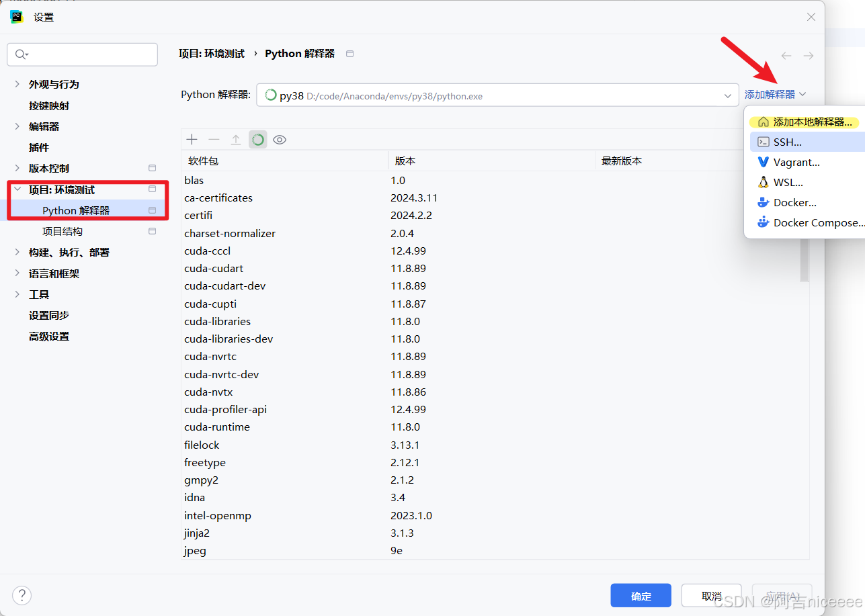Open 项目结构 settings page
This screenshot has width=865, height=616.
point(63,231)
